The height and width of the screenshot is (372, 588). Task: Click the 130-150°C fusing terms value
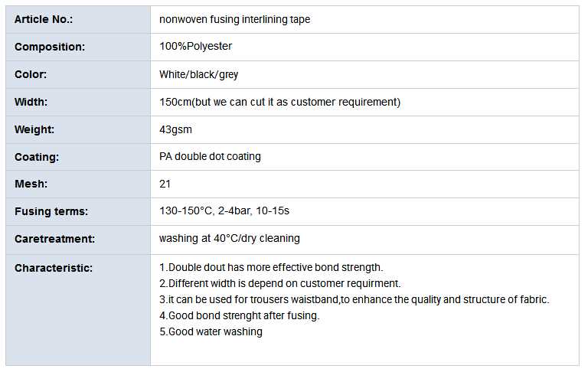[x=224, y=211]
